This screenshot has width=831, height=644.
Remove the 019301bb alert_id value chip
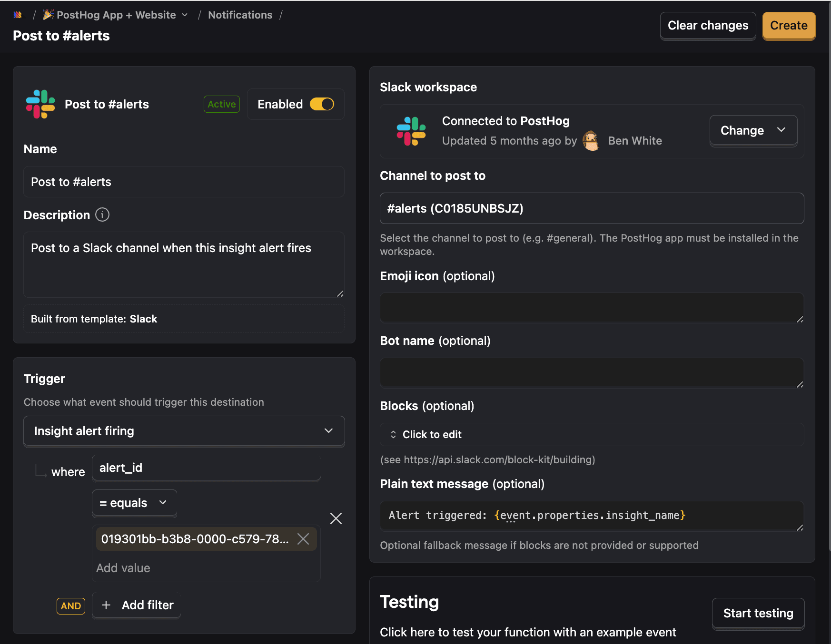coord(303,539)
